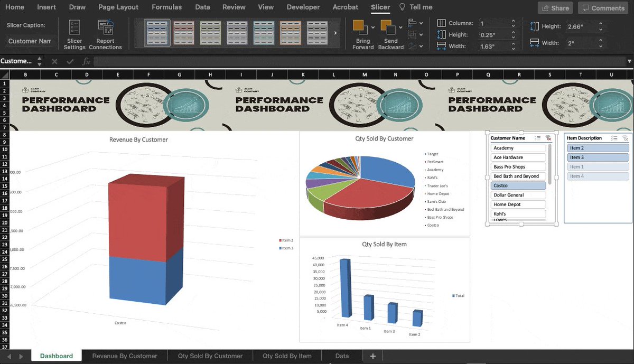Click the next sheet navigation arrow
Image resolution: width=634 pixels, height=364 pixels.
click(20, 357)
